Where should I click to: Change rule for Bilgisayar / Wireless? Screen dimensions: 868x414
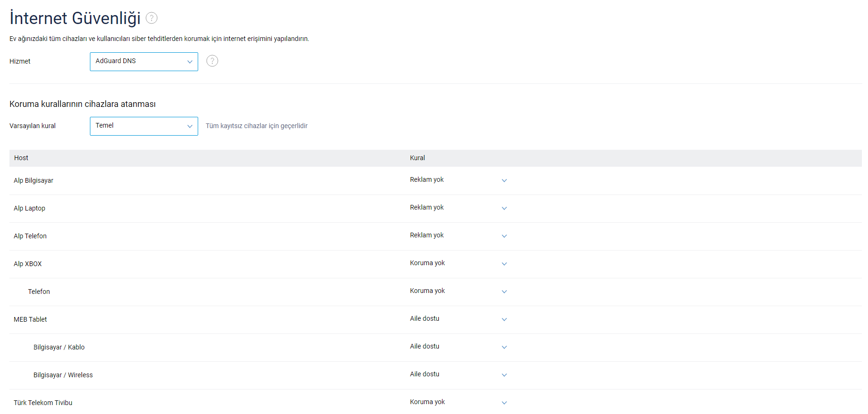click(504, 375)
